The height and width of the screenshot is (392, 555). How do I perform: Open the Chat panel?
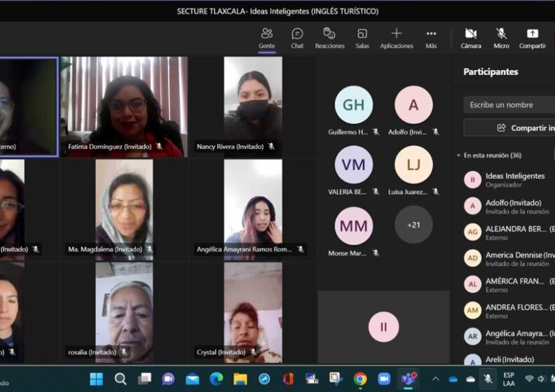pos(297,38)
